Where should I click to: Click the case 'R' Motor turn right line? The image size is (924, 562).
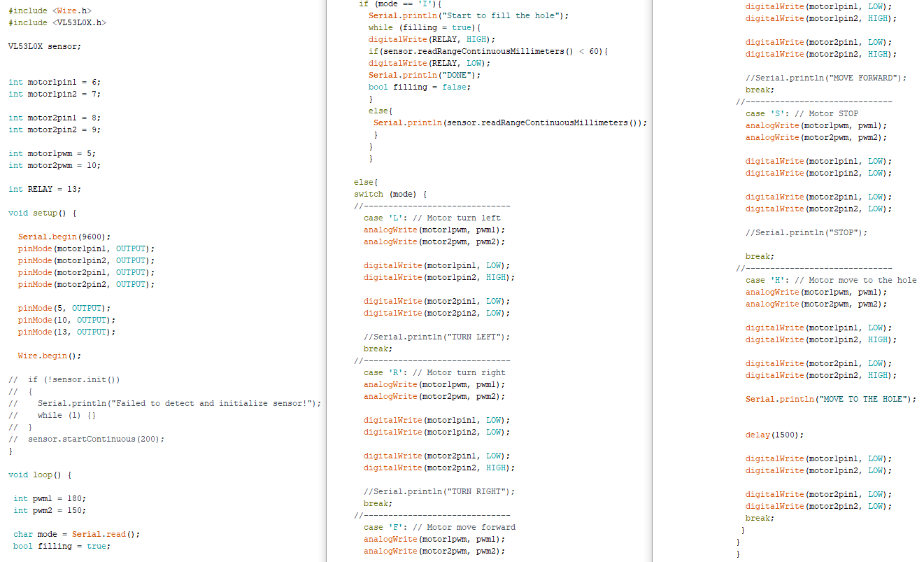[x=434, y=372]
